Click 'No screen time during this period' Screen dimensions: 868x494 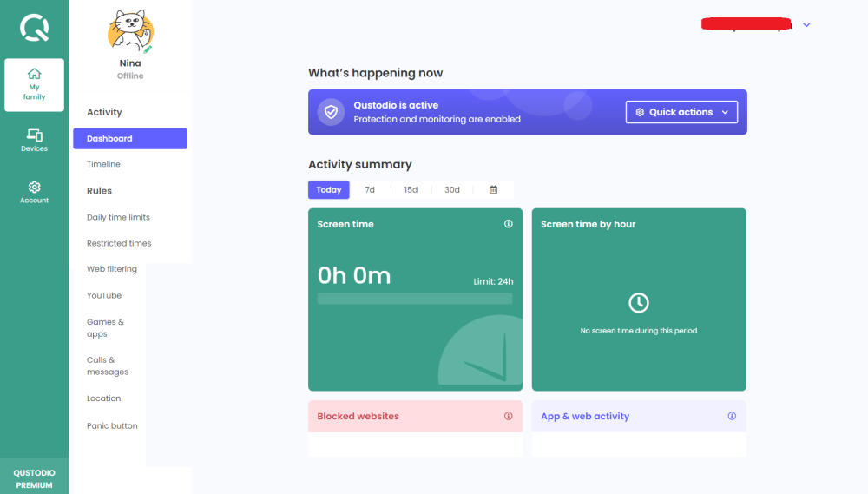pyautogui.click(x=638, y=331)
